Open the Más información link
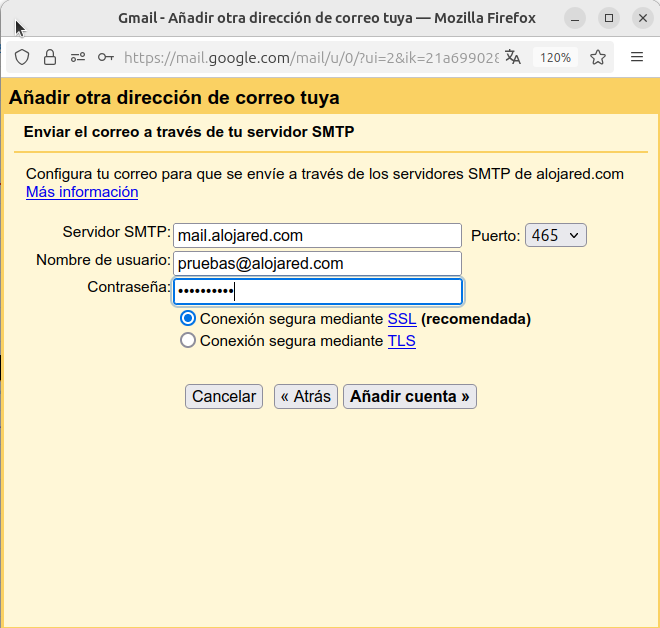 click(x=82, y=192)
